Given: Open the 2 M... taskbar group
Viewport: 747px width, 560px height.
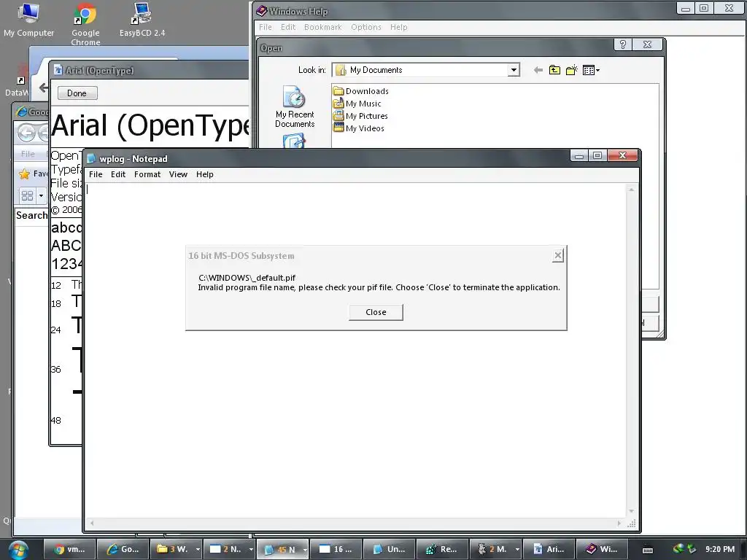Looking at the screenshot, I should click(496, 549).
